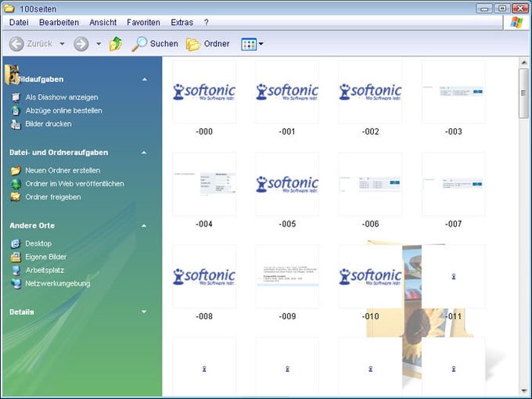This screenshot has height=399, width=532.
Task: Click Ordner freigeben link
Action: coord(53,197)
